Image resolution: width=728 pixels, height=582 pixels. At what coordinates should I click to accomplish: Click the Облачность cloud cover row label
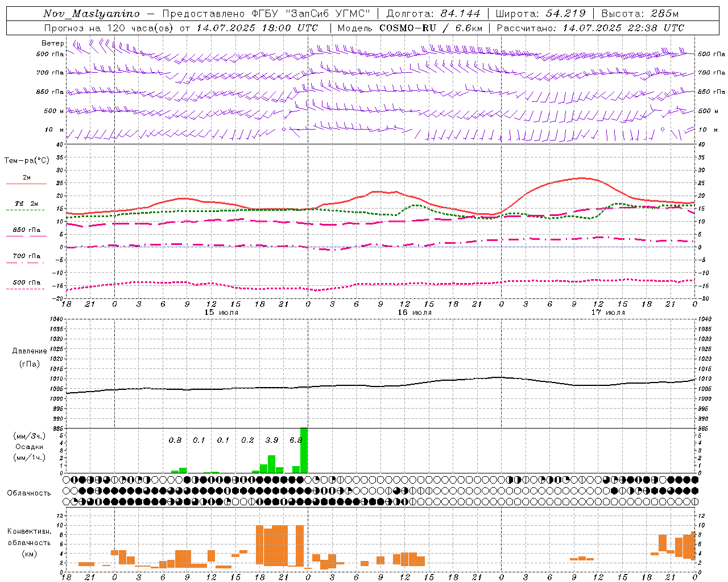28,493
